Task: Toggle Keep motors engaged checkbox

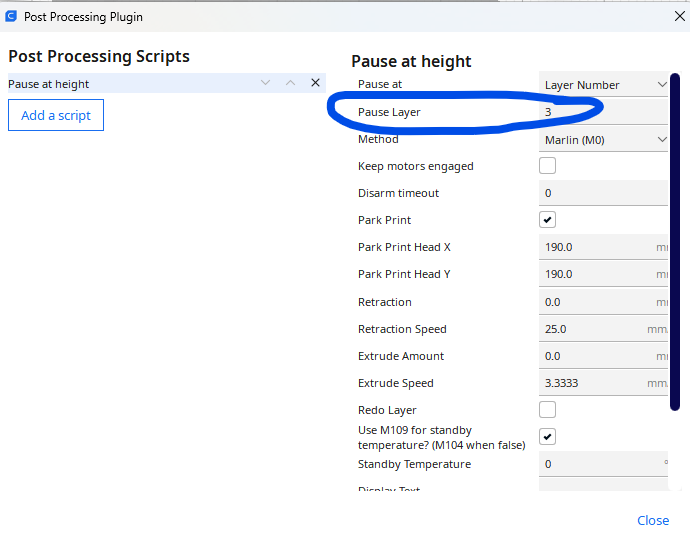Action: (547, 166)
